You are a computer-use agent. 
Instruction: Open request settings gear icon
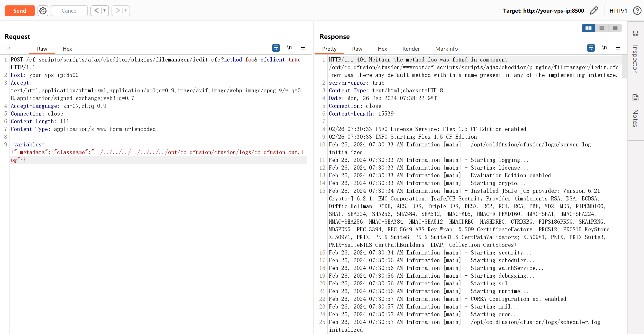click(x=43, y=11)
